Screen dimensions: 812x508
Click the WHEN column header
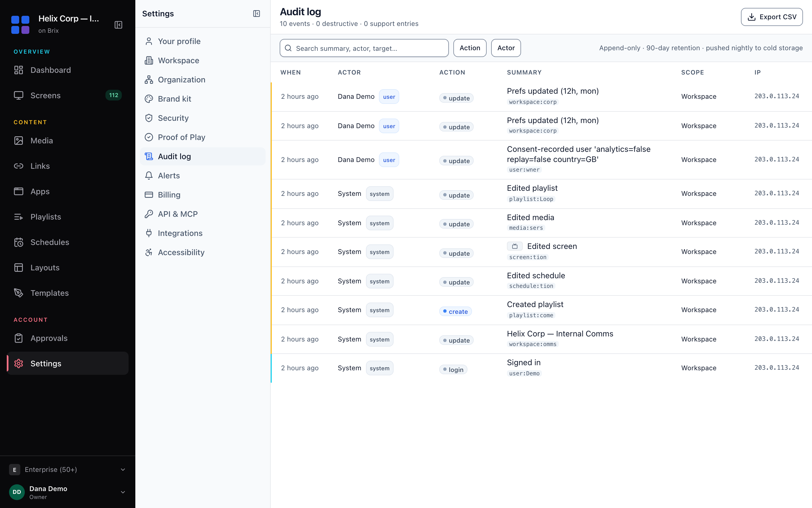click(x=290, y=72)
